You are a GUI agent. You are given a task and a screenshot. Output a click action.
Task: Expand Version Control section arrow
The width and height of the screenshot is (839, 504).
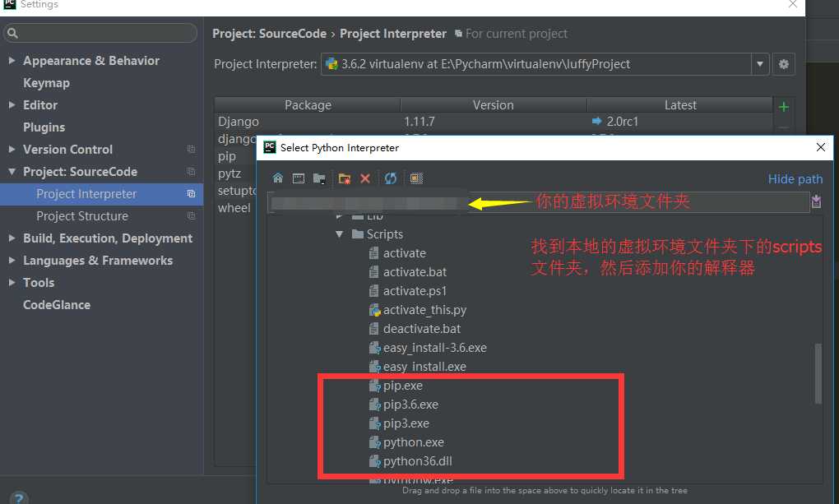click(12, 150)
